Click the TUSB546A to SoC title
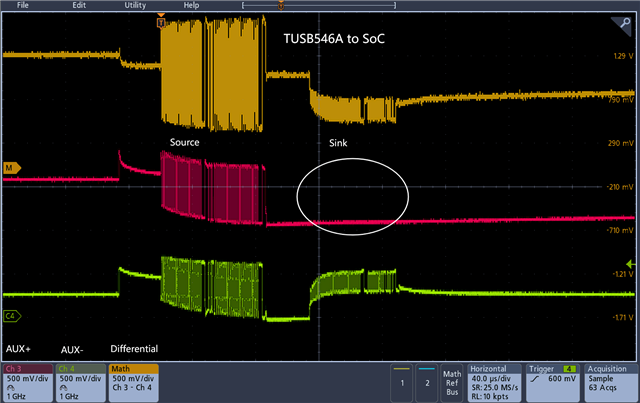 coord(334,39)
